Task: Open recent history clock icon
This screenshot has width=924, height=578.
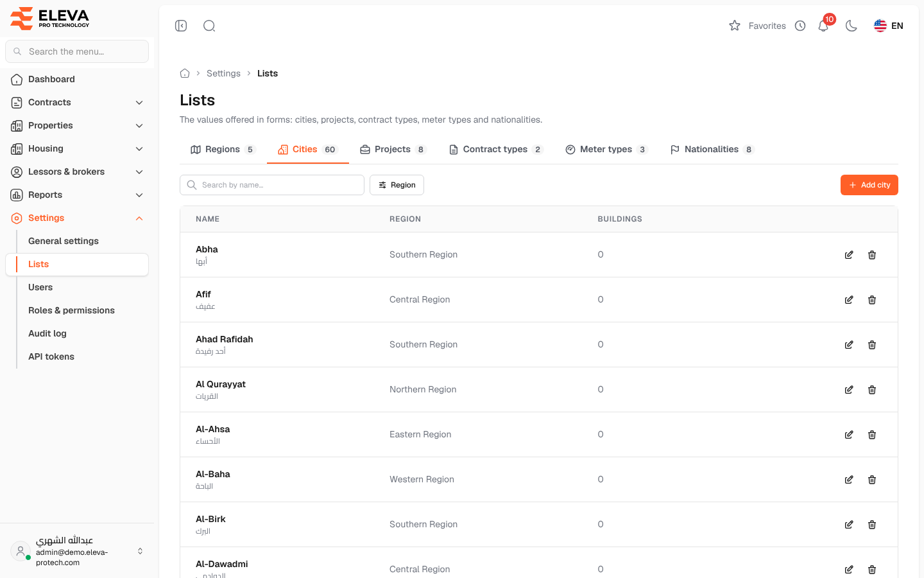Action: pyautogui.click(x=800, y=26)
